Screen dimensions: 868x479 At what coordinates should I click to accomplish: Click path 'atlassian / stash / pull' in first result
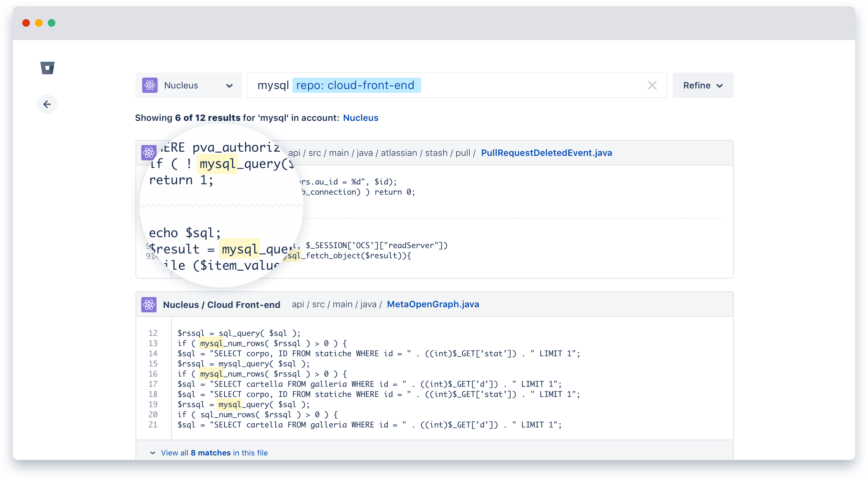point(426,153)
